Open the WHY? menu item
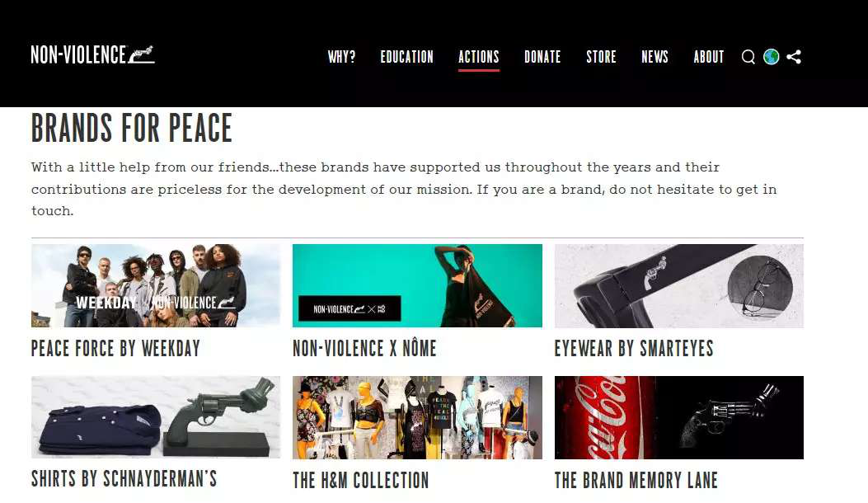The width and height of the screenshot is (868, 503). click(x=341, y=57)
